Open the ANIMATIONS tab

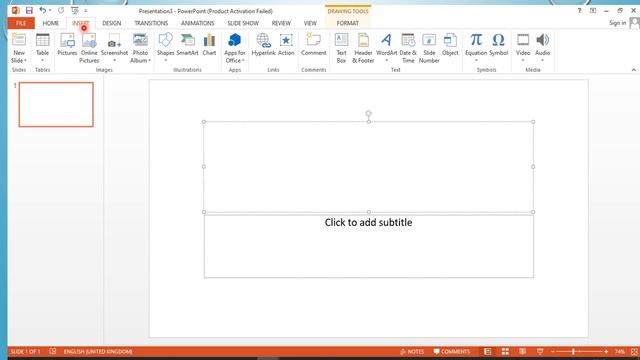point(198,23)
